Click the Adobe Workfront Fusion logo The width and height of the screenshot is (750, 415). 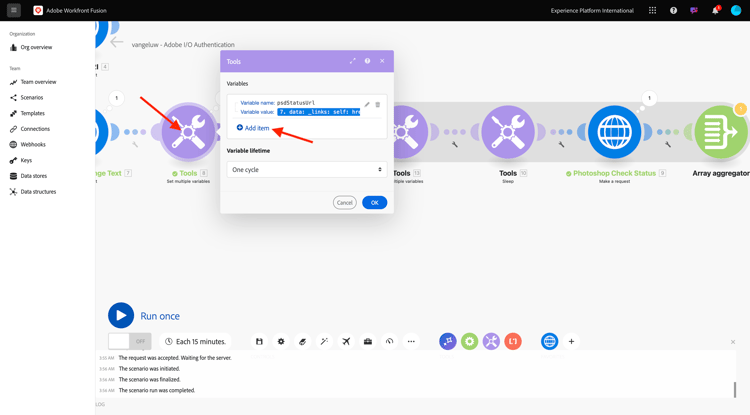point(38,10)
